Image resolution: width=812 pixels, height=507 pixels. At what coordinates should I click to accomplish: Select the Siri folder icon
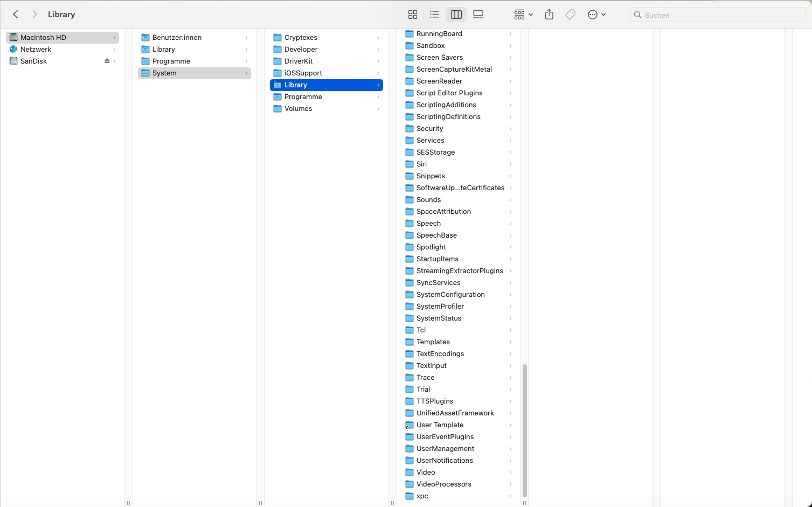point(410,164)
